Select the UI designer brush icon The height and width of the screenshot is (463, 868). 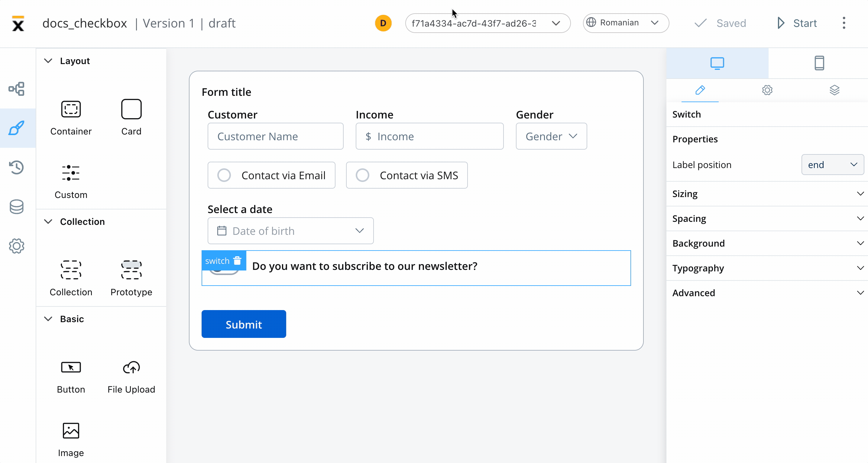pyautogui.click(x=17, y=128)
